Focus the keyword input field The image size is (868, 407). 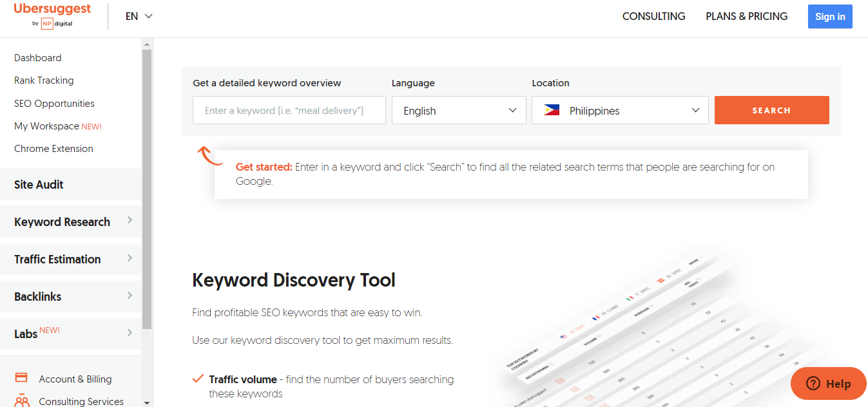(x=289, y=110)
